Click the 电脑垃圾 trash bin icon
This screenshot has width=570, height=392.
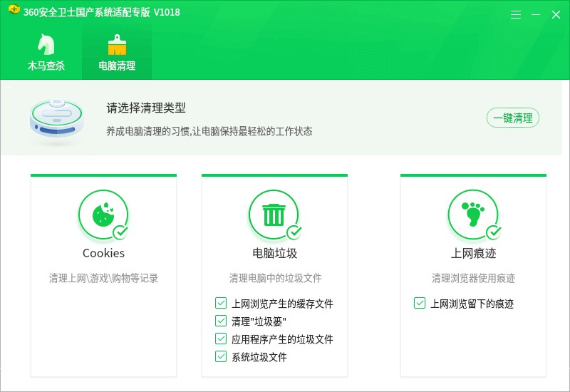tap(274, 215)
